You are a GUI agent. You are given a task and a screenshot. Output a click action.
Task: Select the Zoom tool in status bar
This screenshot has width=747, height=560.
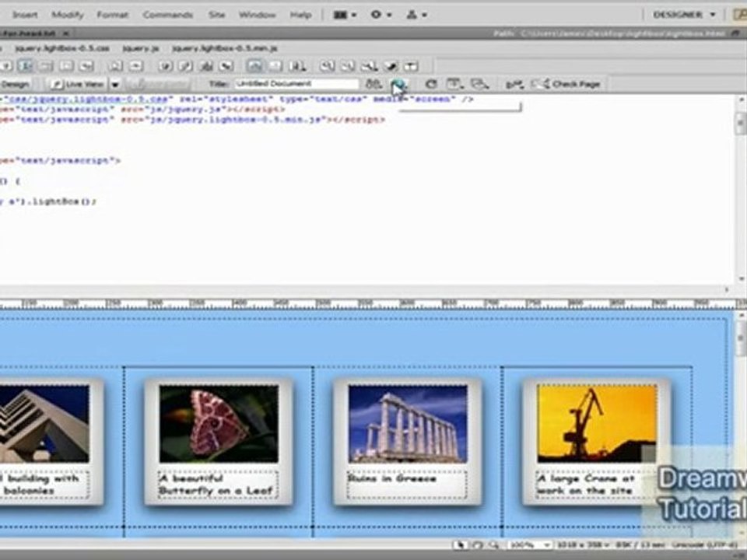493,544
